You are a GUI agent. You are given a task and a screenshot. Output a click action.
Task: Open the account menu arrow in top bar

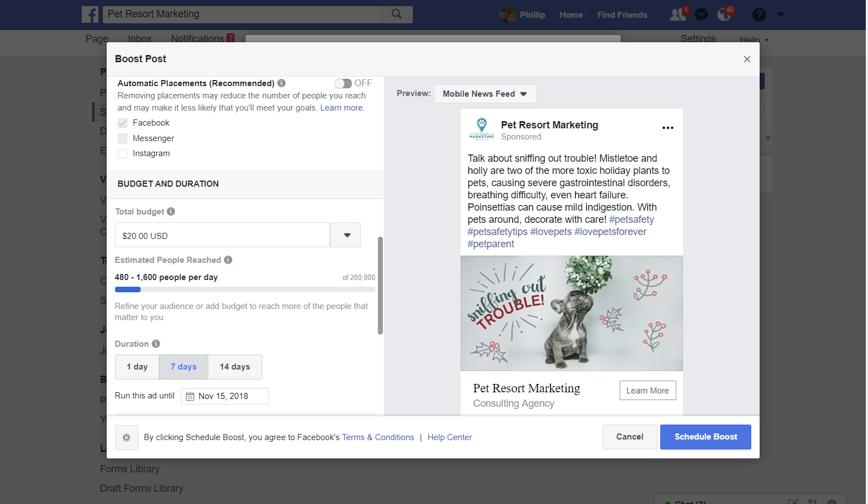tap(781, 14)
